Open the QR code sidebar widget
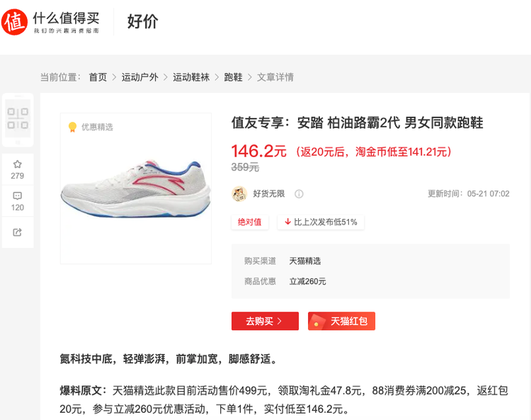The height and width of the screenshot is (420, 531). pos(18,119)
